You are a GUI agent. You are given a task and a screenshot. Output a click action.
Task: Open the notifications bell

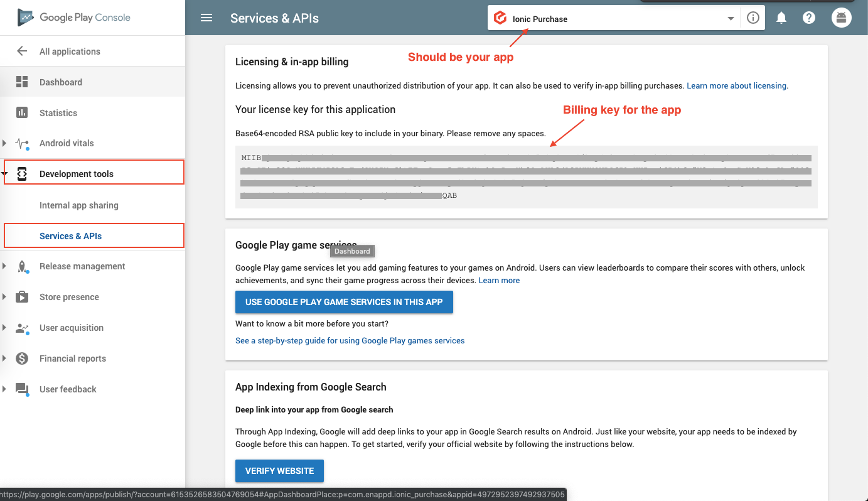(x=781, y=18)
